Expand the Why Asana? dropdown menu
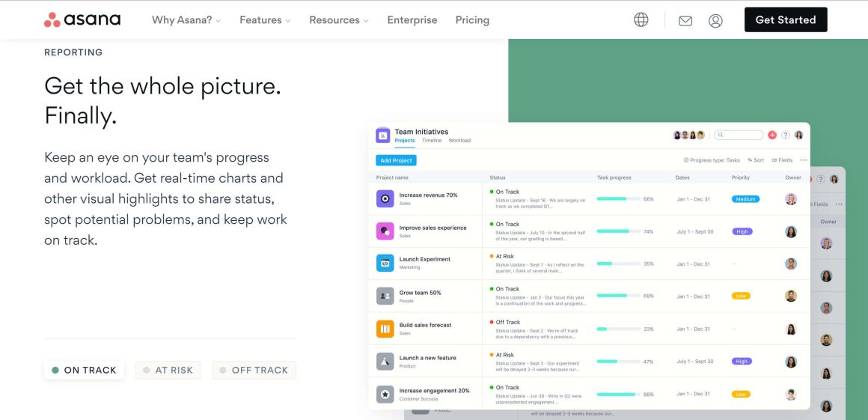868x420 pixels. point(186,20)
